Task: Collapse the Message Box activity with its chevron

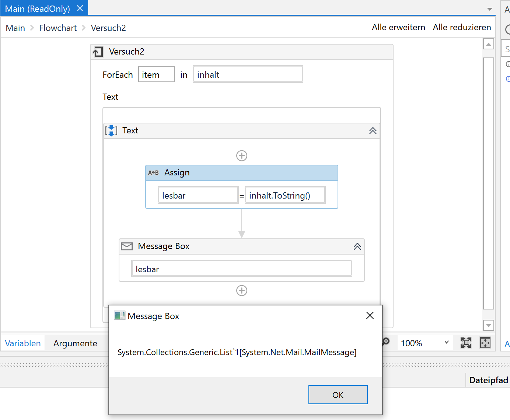Action: click(357, 246)
